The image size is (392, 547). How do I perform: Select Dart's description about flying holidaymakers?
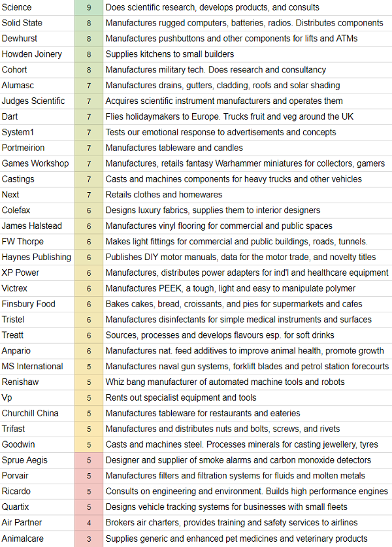click(x=247, y=117)
